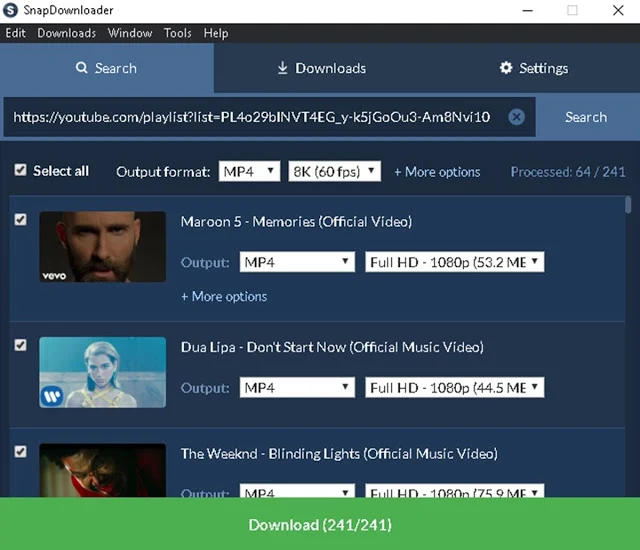Viewport: 640px width, 550px height.
Task: Open the 8K (60 fps) quality dropdown
Action: (335, 171)
